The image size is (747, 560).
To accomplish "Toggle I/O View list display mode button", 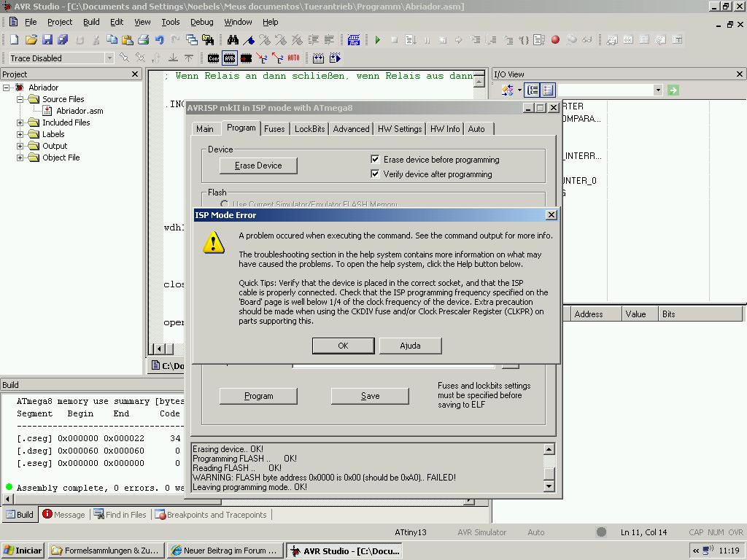I will click(548, 90).
